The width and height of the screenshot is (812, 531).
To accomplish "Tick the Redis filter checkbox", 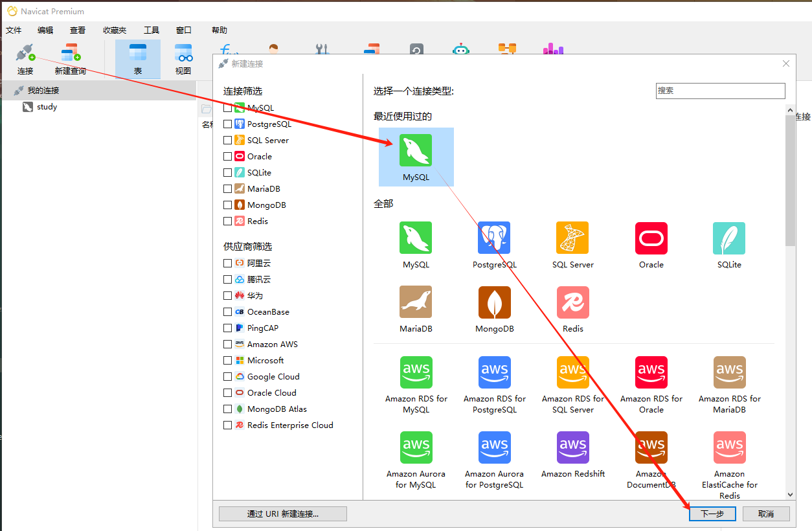I will click(x=227, y=221).
